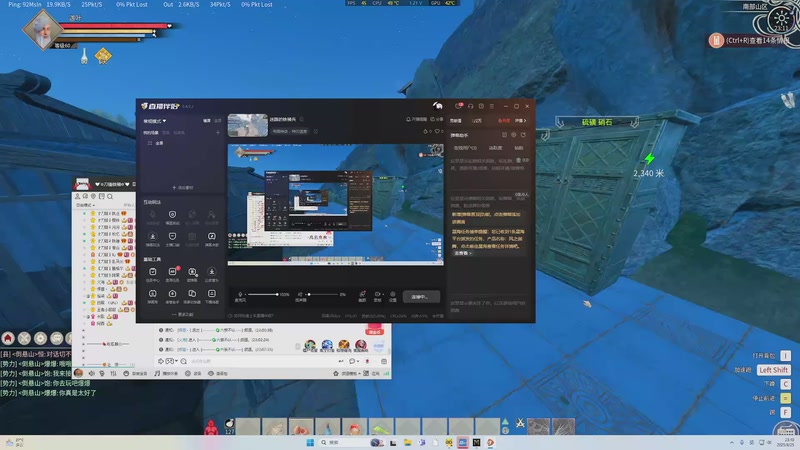This screenshot has height=450, width=800.
Task: Click the speaker icon beside the 0% slider
Action: [300, 294]
